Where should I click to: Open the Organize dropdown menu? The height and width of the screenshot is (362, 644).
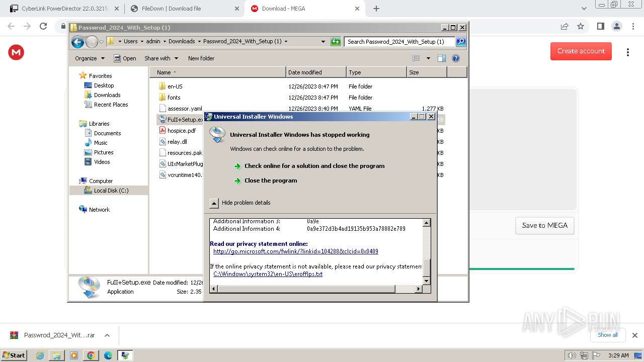pos(90,58)
